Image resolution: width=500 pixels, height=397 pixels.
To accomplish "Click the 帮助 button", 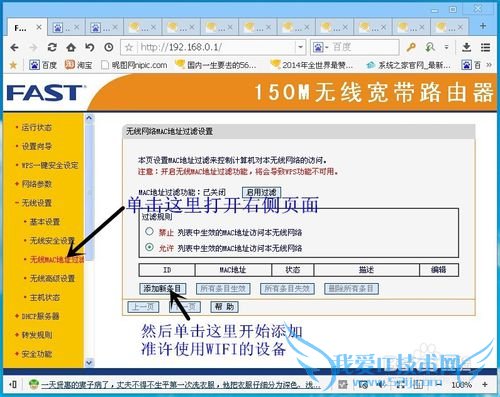I will coord(225,307).
